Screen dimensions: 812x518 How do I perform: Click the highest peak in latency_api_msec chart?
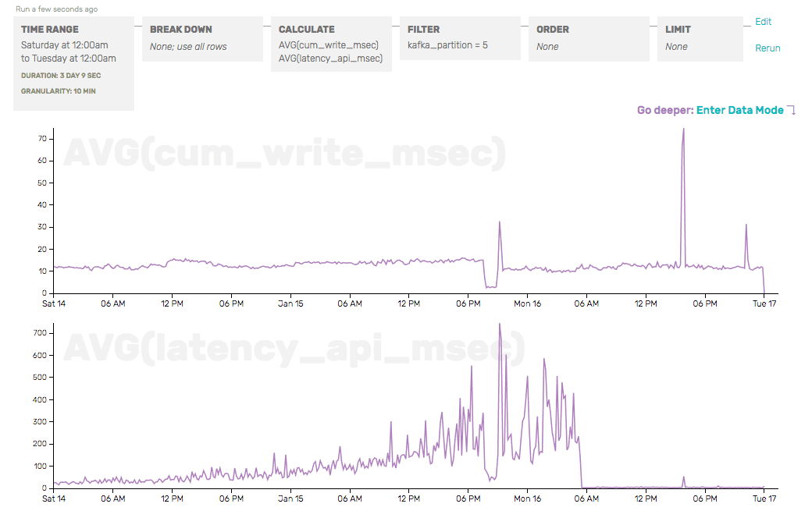tap(500, 325)
